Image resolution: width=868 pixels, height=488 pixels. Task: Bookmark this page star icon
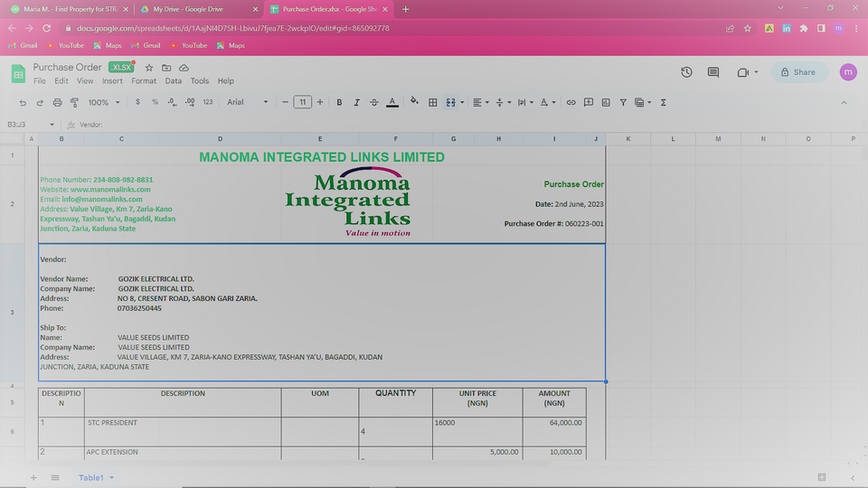coord(748,28)
